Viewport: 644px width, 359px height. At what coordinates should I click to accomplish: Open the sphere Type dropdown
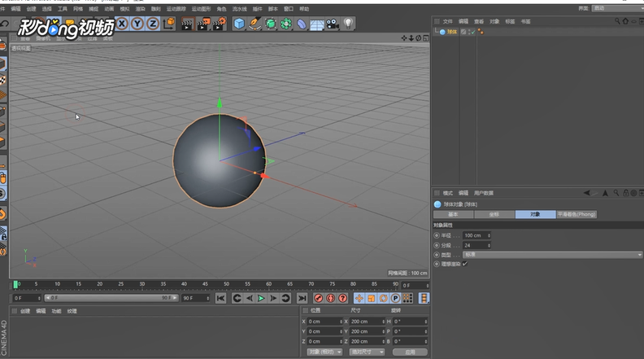coord(552,255)
